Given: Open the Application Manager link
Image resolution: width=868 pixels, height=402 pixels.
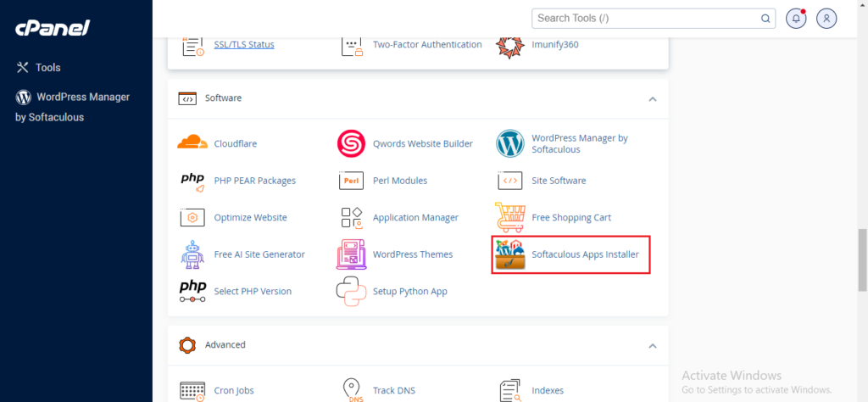Looking at the screenshot, I should coord(415,218).
